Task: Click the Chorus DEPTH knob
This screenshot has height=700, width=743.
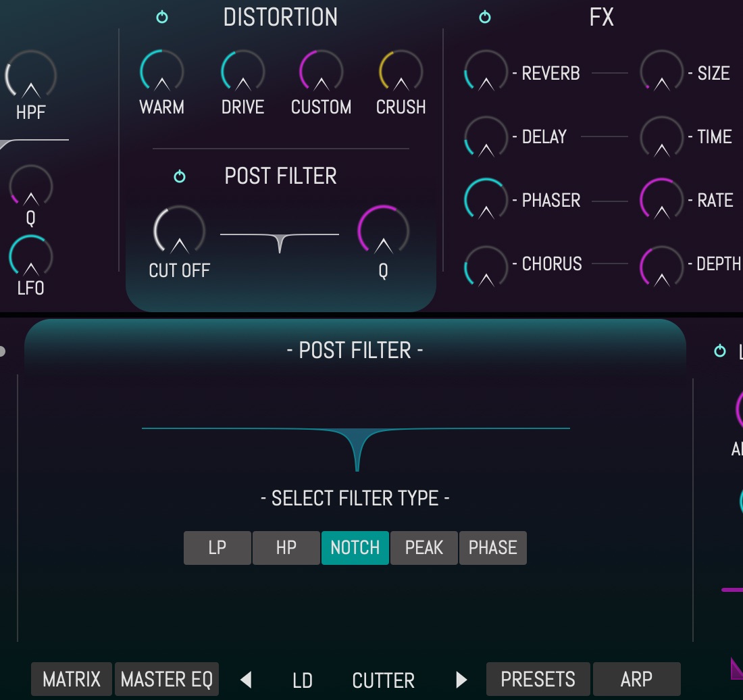Action: 661,264
